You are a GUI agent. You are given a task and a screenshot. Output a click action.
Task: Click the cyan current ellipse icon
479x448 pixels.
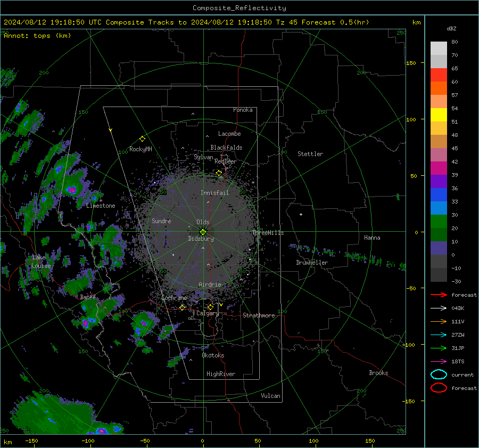tap(439, 374)
